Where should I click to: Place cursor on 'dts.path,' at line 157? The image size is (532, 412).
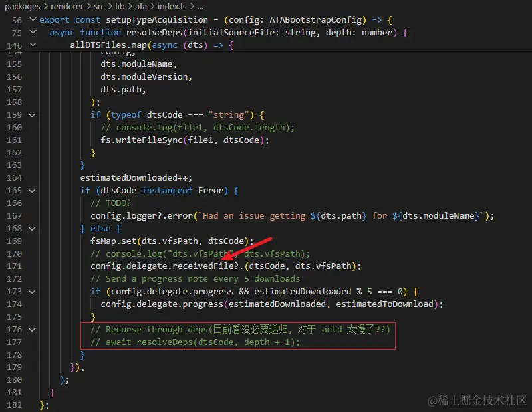tap(123, 89)
